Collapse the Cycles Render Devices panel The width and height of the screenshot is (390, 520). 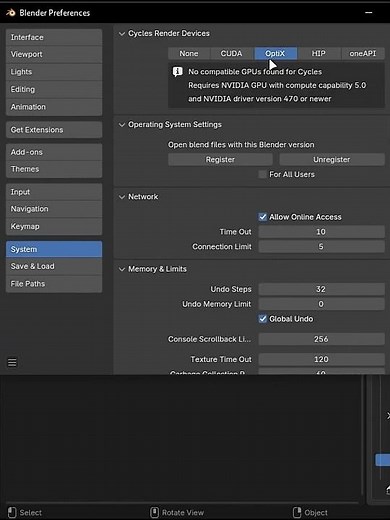pos(122,34)
